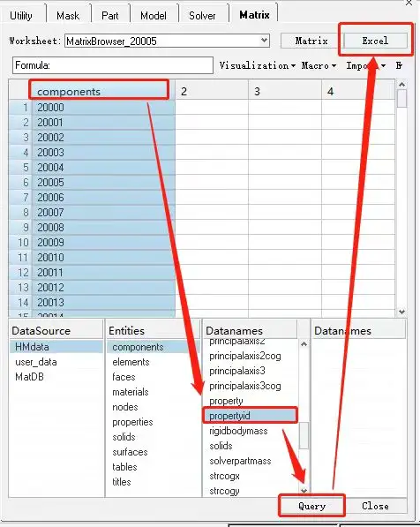Viewport: 420px width, 527px height.
Task: Select property dataname
Action: 251,401
